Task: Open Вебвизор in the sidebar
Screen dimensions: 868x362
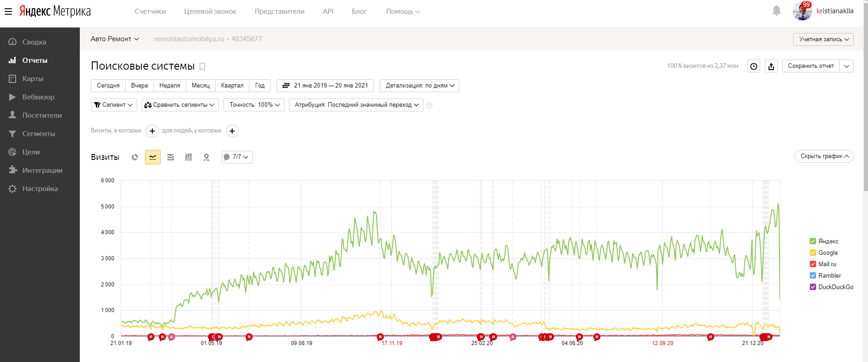Action: point(38,97)
